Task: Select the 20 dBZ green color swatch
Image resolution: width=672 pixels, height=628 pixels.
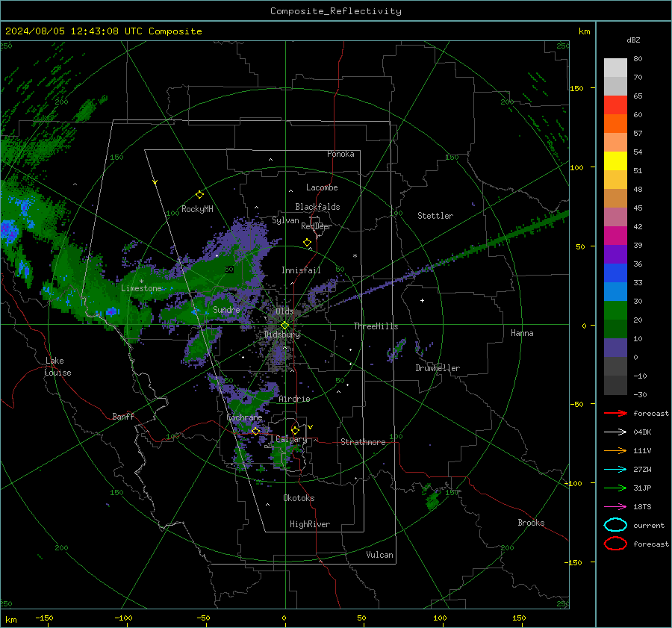Action: pos(615,311)
